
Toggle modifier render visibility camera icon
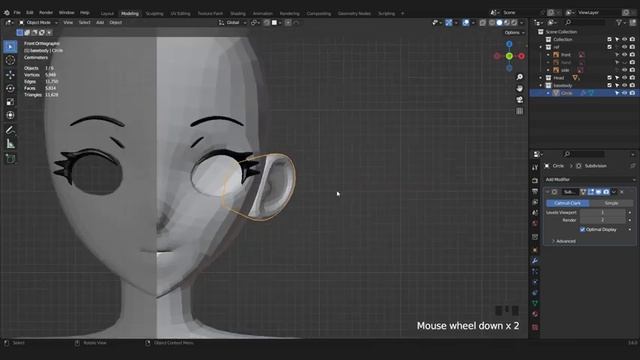(x=606, y=192)
